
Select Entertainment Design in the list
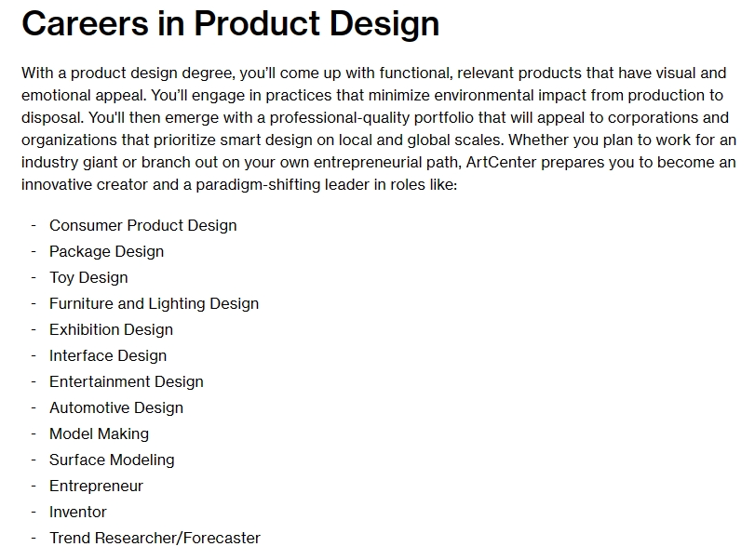[127, 381]
